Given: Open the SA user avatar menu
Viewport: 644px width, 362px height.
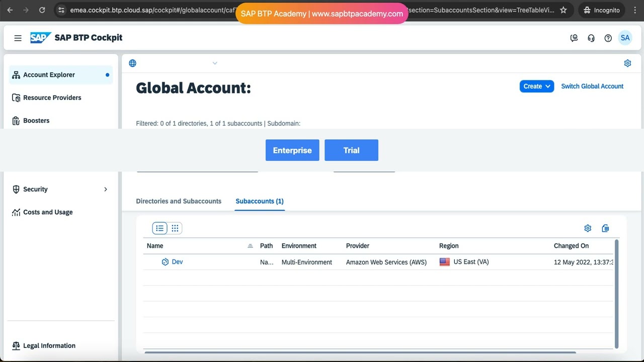Looking at the screenshot, I should [625, 38].
